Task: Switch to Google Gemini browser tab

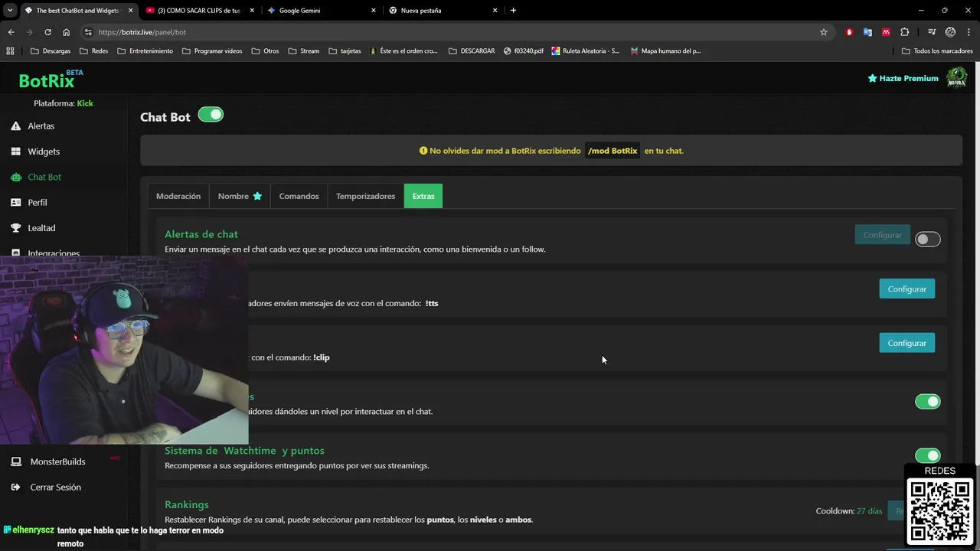Action: click(322, 11)
